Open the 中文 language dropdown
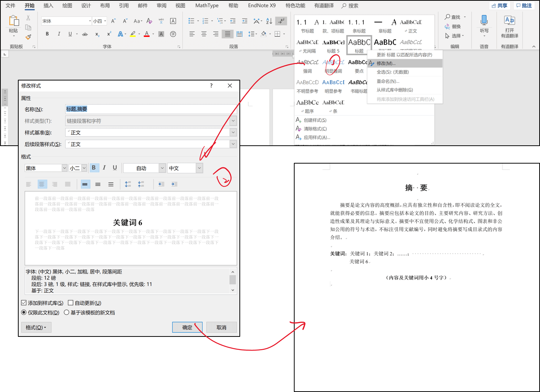 [200, 168]
